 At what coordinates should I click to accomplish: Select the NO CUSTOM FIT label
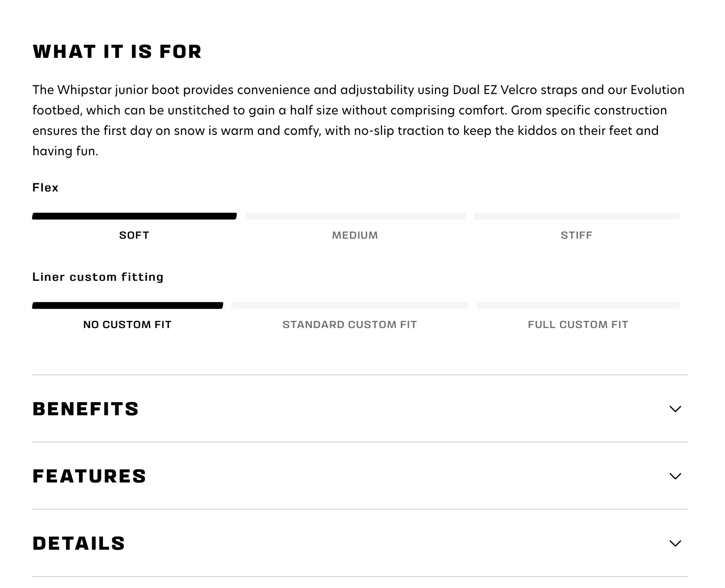click(127, 325)
